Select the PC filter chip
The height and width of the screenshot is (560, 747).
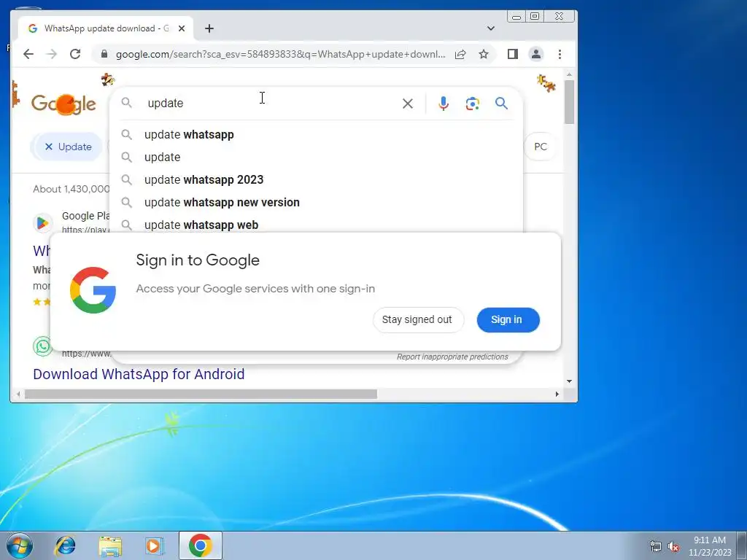[541, 147]
